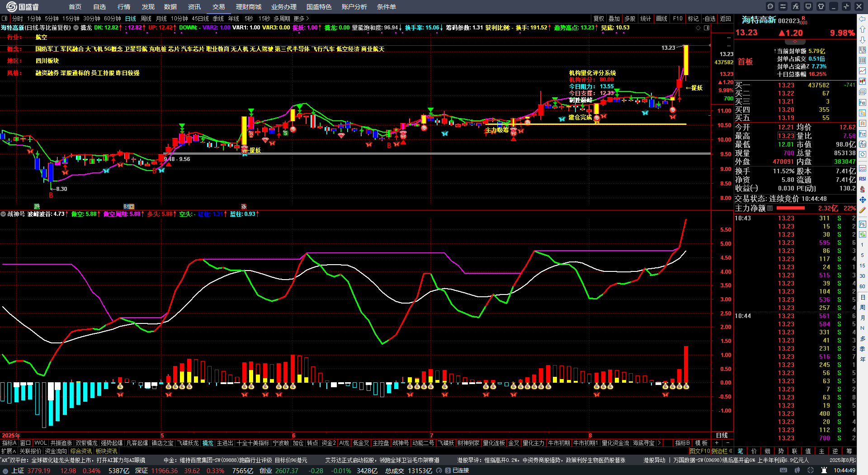Toggle the 标记 mark option

click(693, 19)
